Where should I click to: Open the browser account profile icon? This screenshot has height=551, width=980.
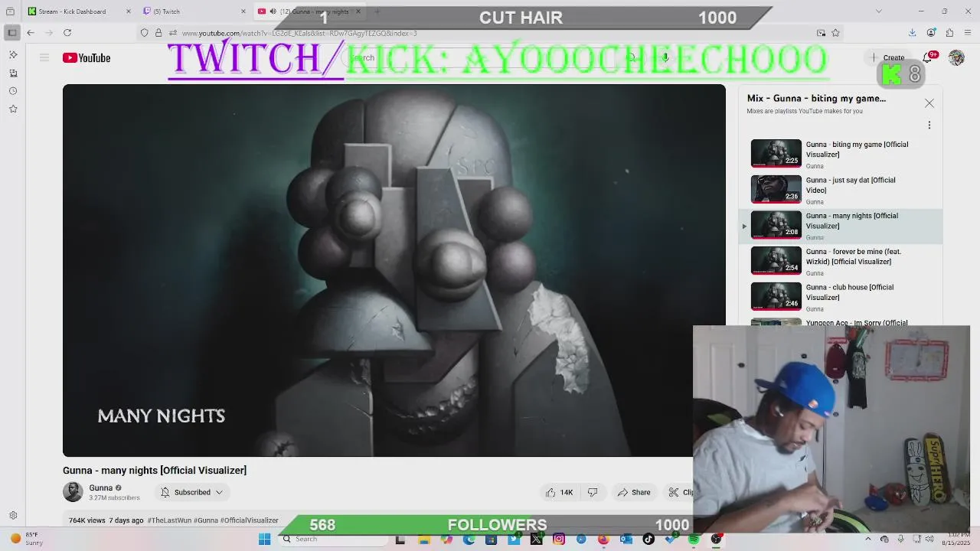[x=931, y=33]
